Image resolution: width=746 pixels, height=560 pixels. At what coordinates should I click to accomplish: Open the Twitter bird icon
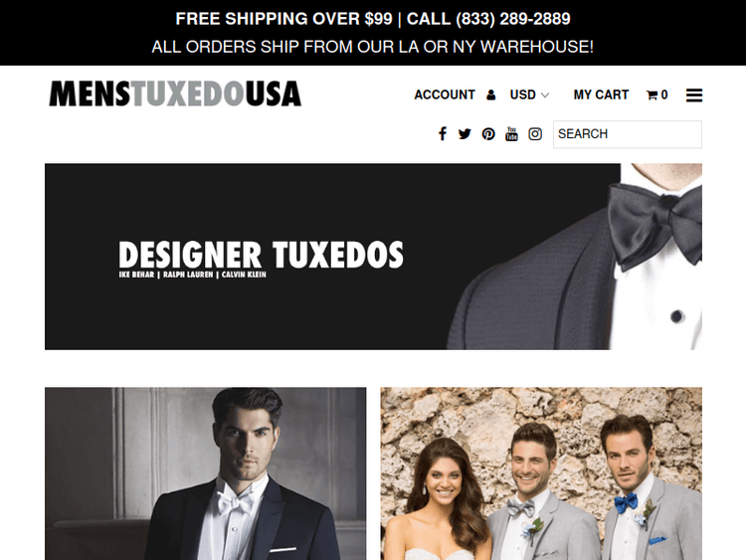[x=465, y=134]
